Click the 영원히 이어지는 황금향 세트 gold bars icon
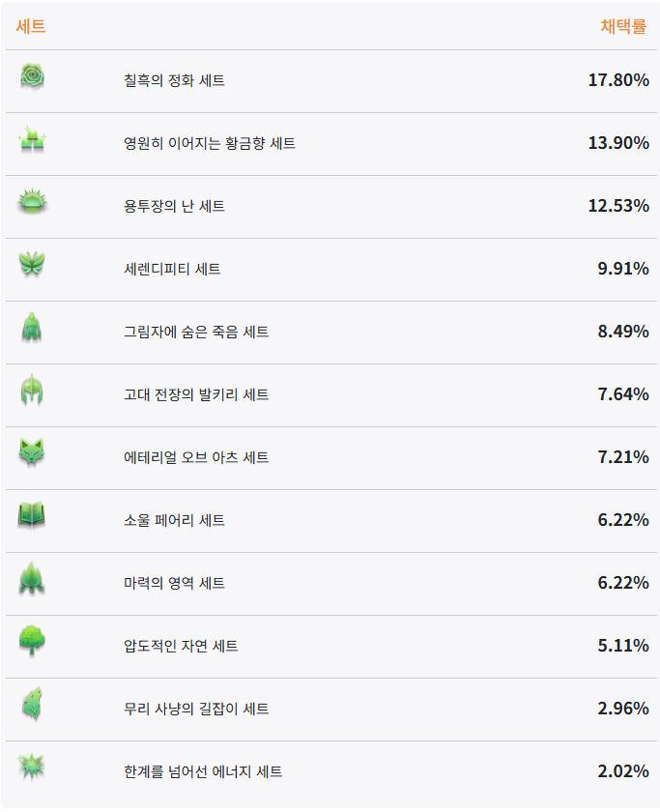This screenshot has width=660, height=812. pyautogui.click(x=32, y=141)
